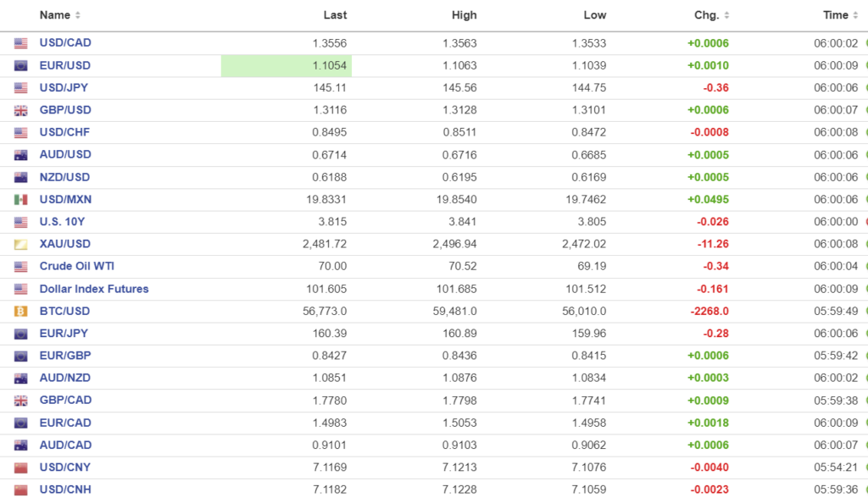Screen dimensions: 868x498
Task: Click the Mexican flag beside USD/MXN
Action: coord(21,200)
